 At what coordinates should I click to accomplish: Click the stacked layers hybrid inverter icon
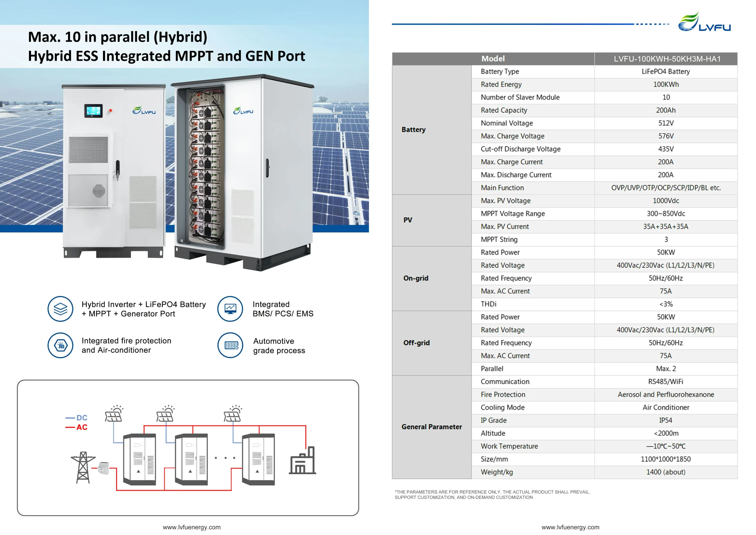pyautogui.click(x=60, y=309)
